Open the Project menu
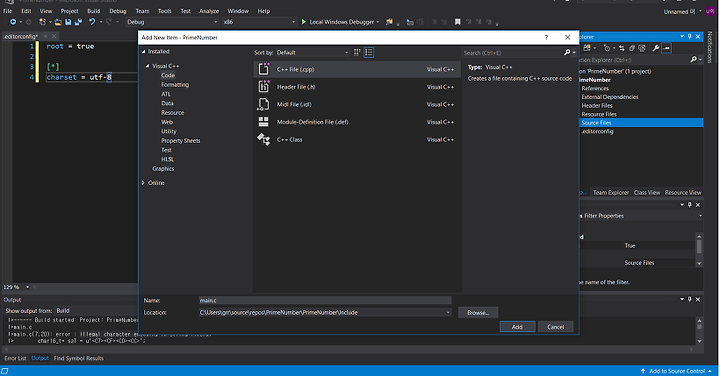Viewport: 720px width, 376px height. pos(69,11)
